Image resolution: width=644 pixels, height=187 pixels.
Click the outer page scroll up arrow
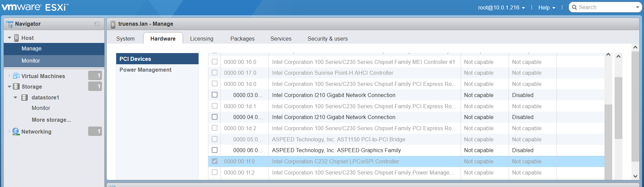click(635, 47)
